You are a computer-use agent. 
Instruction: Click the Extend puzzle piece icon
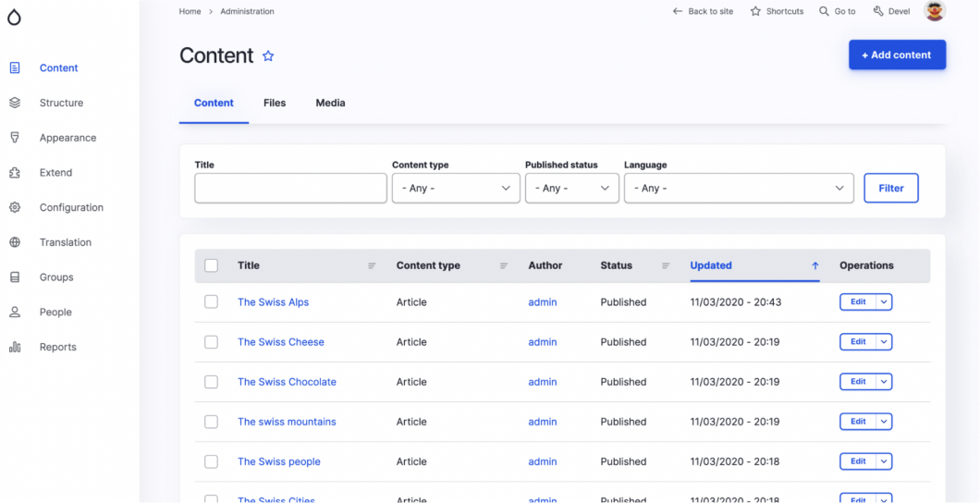point(15,173)
